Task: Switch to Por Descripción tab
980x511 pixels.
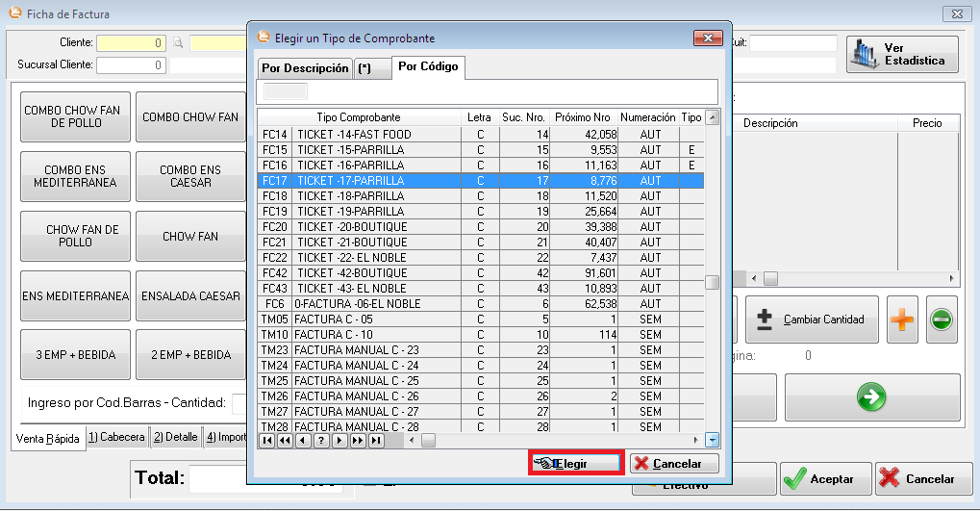Action: tap(304, 68)
